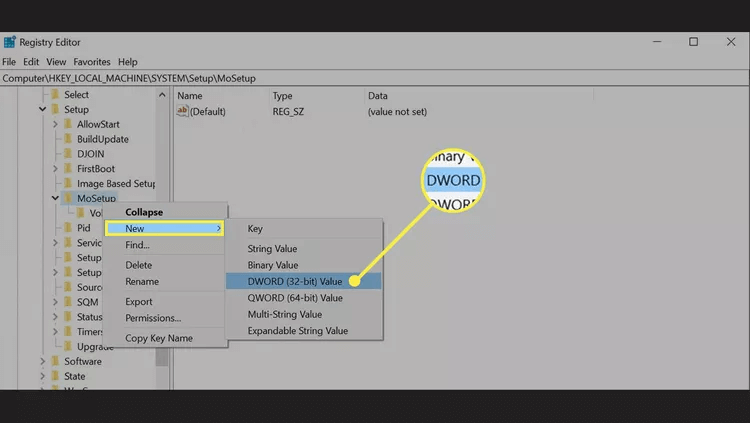Collapse the MoSetup key arrow
Screen dimensions: 750x423
pos(55,198)
